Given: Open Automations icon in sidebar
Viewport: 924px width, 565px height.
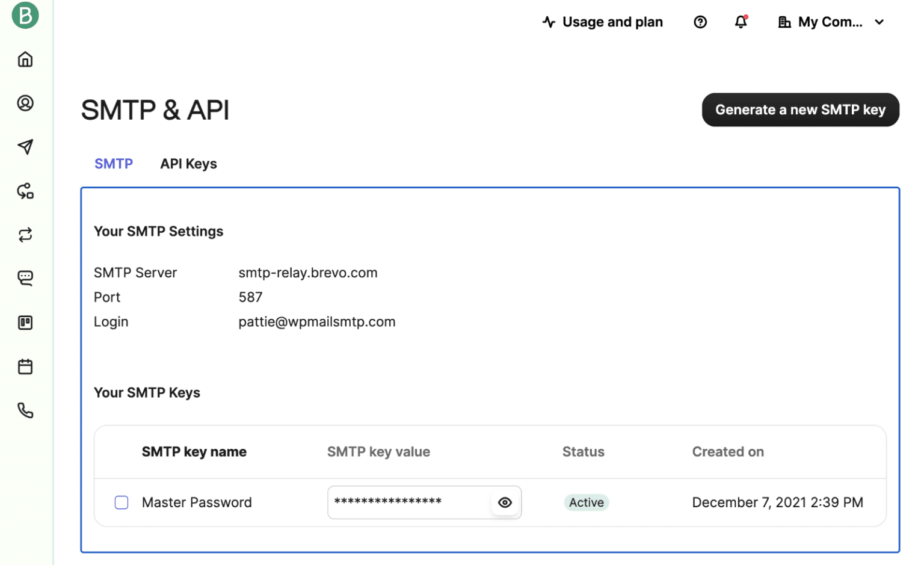Looking at the screenshot, I should pyautogui.click(x=25, y=191).
